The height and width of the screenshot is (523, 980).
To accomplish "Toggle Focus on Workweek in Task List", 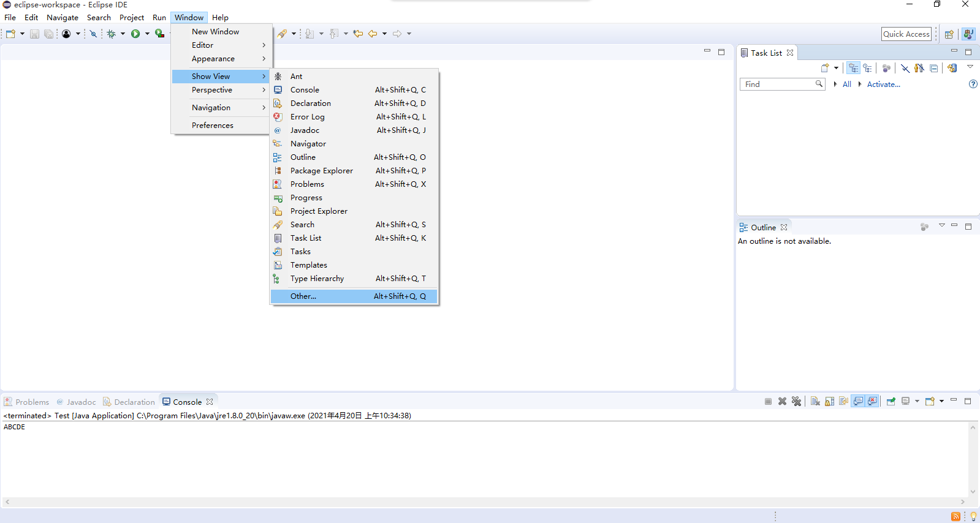I will point(886,68).
